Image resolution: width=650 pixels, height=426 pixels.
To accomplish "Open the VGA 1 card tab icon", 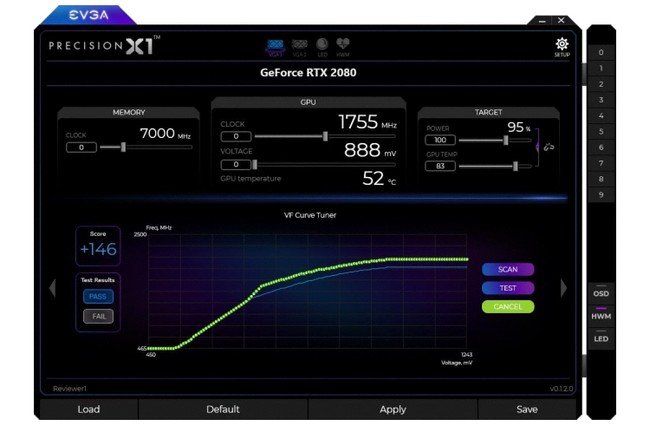I will (275, 48).
